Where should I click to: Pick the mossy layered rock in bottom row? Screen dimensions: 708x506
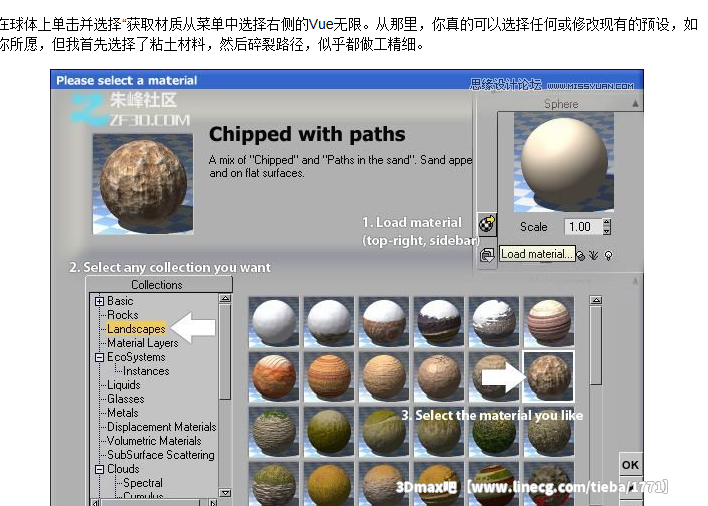274,484
